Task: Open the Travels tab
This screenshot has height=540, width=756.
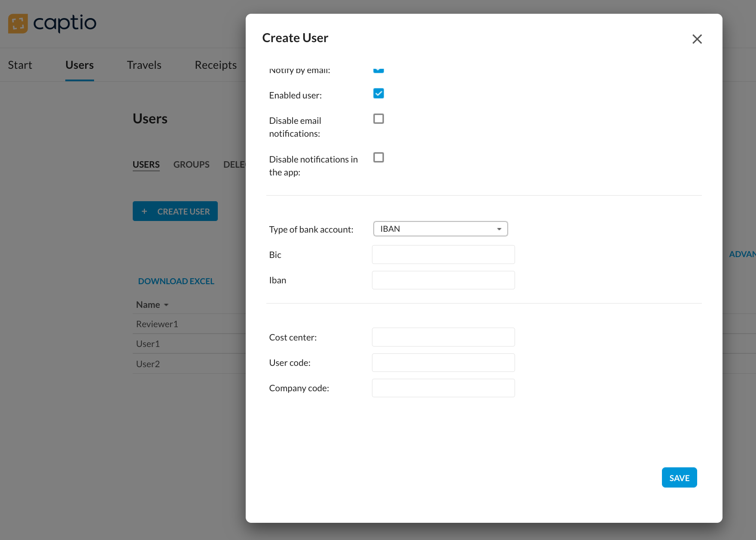Action: [x=144, y=65]
